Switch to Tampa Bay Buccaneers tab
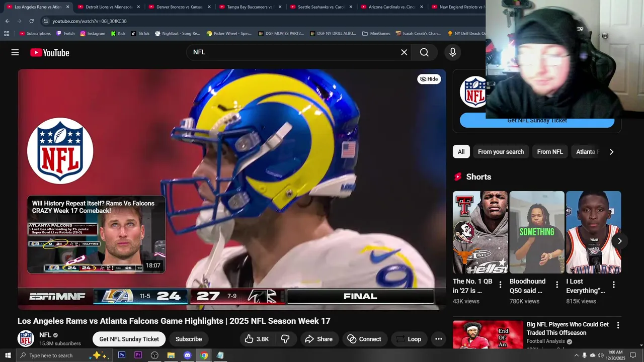 point(250,7)
